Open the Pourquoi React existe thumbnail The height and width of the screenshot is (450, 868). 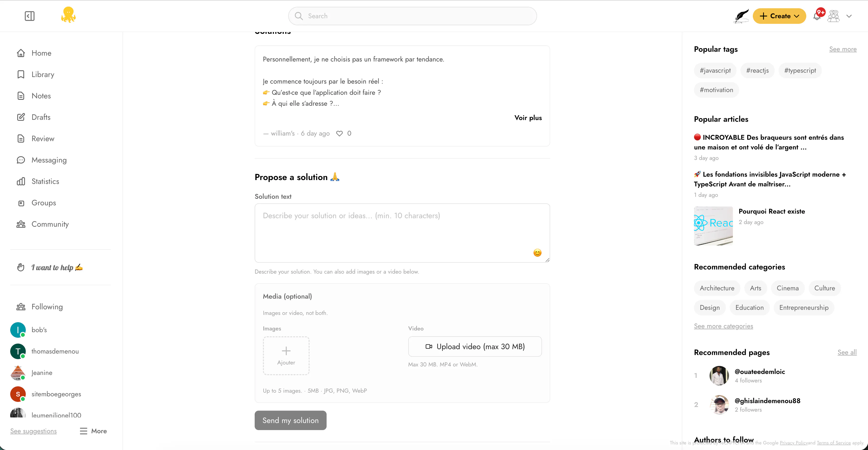click(x=713, y=226)
